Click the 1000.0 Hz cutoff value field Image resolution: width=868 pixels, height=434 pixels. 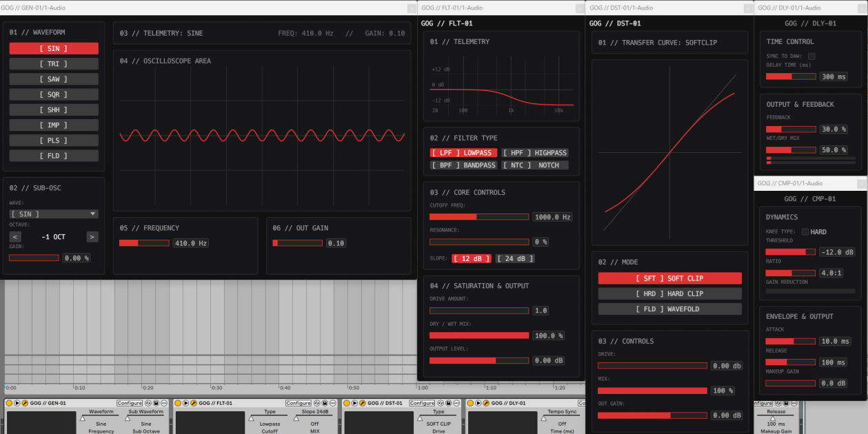point(552,217)
